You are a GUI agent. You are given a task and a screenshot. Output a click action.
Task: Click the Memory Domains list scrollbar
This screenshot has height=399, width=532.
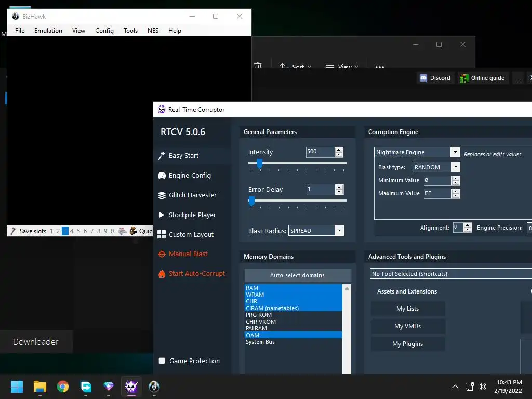(347, 329)
